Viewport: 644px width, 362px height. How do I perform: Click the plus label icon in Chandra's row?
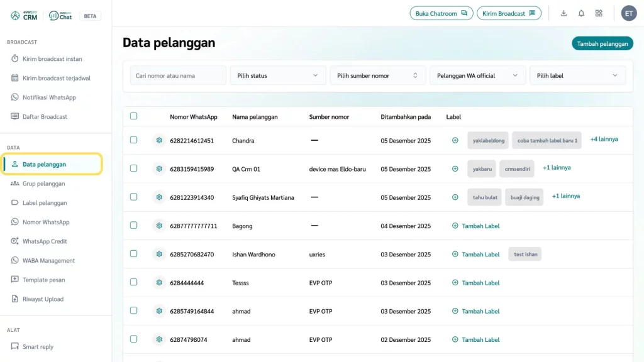click(x=455, y=140)
